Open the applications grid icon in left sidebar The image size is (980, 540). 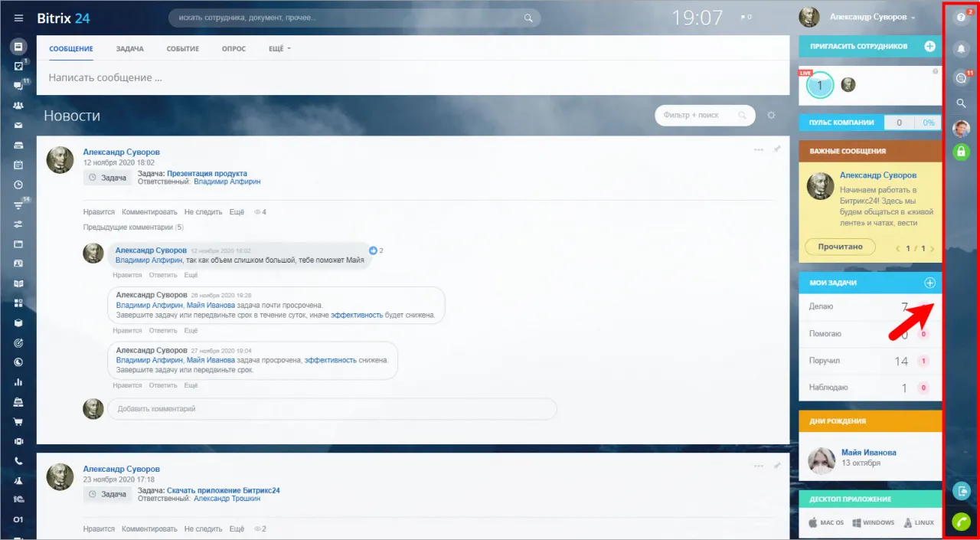click(18, 303)
